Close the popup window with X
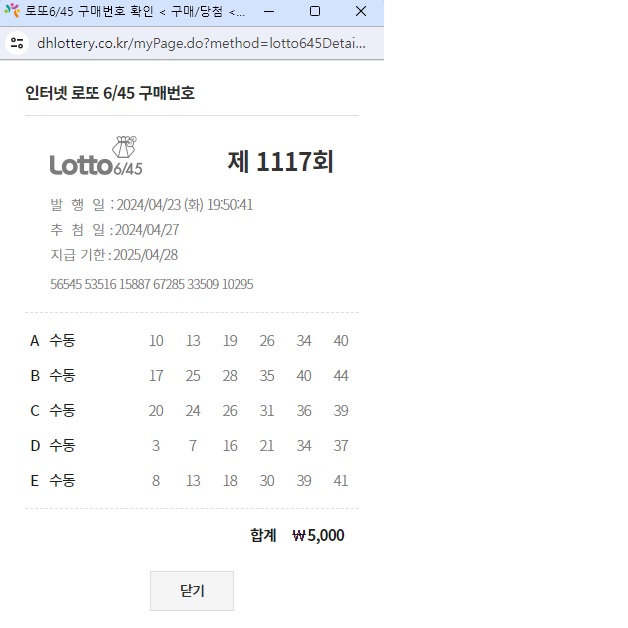 (361, 11)
